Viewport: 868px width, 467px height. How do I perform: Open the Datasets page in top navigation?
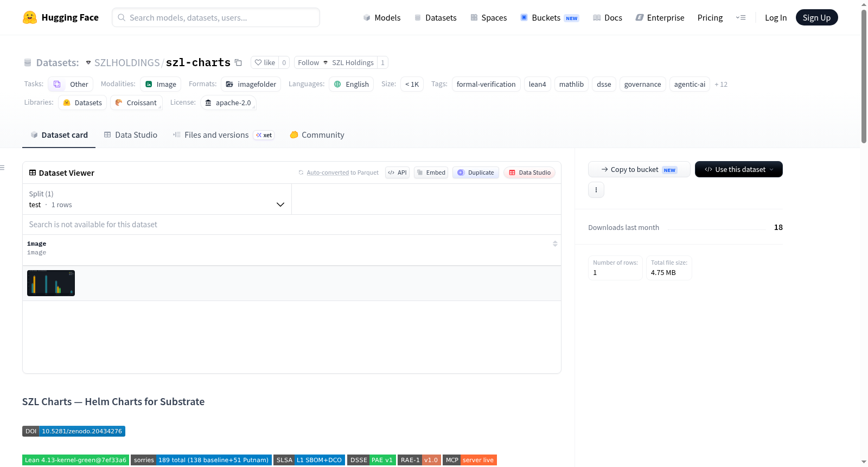[x=435, y=17]
